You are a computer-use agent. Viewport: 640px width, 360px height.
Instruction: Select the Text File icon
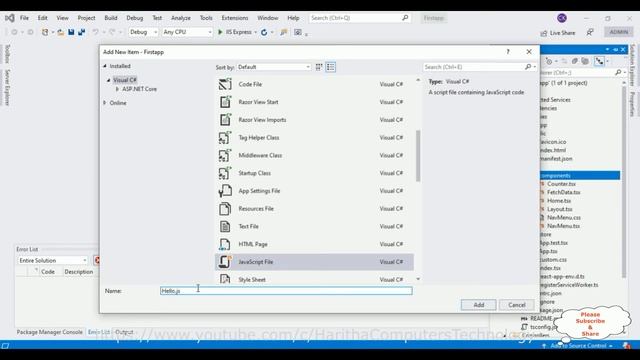[x=225, y=226]
